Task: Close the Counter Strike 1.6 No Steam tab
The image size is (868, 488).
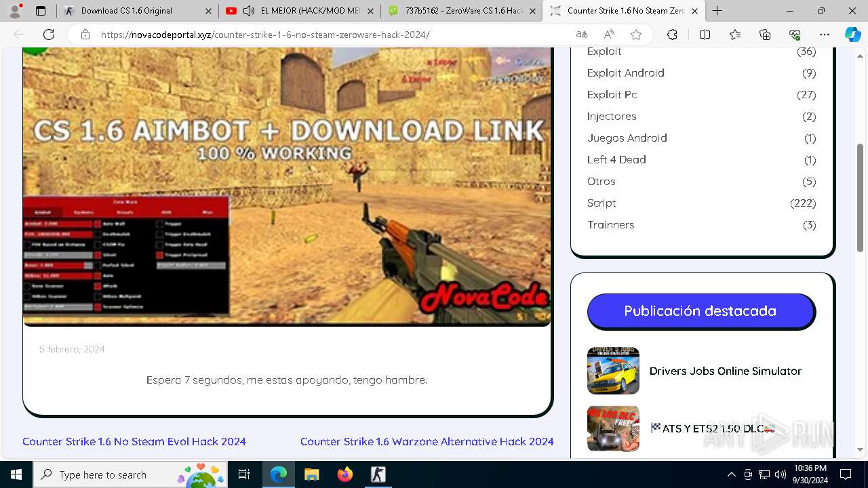Action: point(694,11)
